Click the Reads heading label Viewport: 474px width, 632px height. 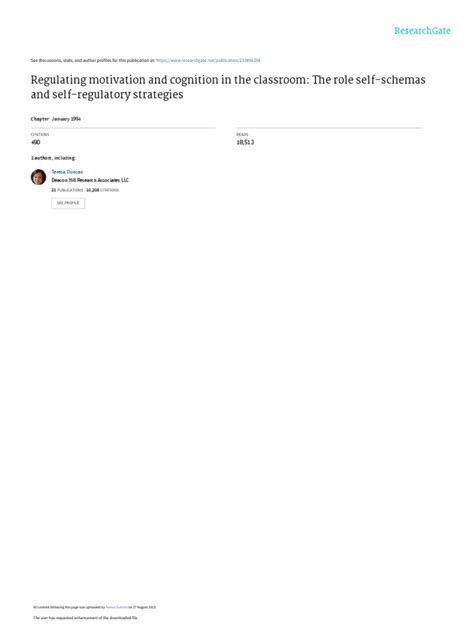click(242, 135)
